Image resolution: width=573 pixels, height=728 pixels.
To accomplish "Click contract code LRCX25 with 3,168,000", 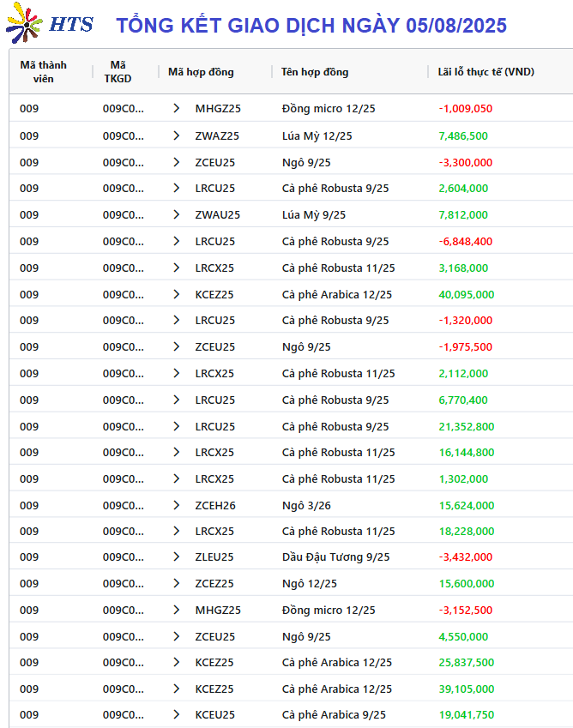I will tap(214, 268).
